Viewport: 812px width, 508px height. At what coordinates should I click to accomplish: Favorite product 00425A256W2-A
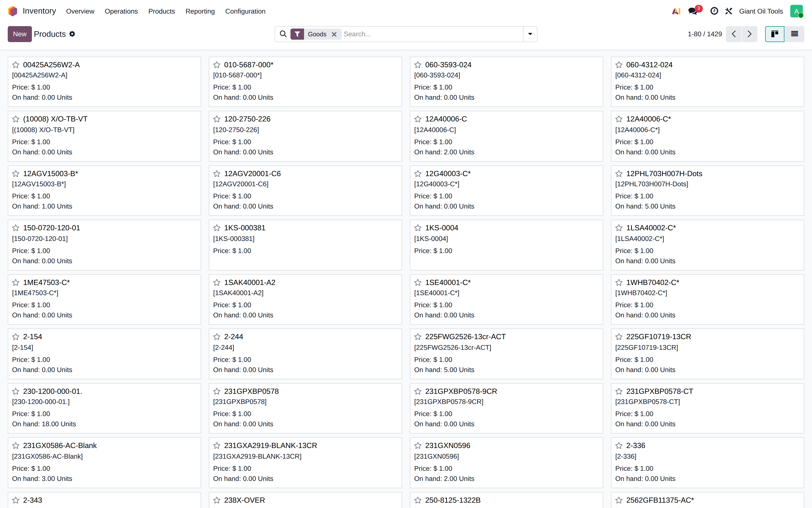coord(16,65)
